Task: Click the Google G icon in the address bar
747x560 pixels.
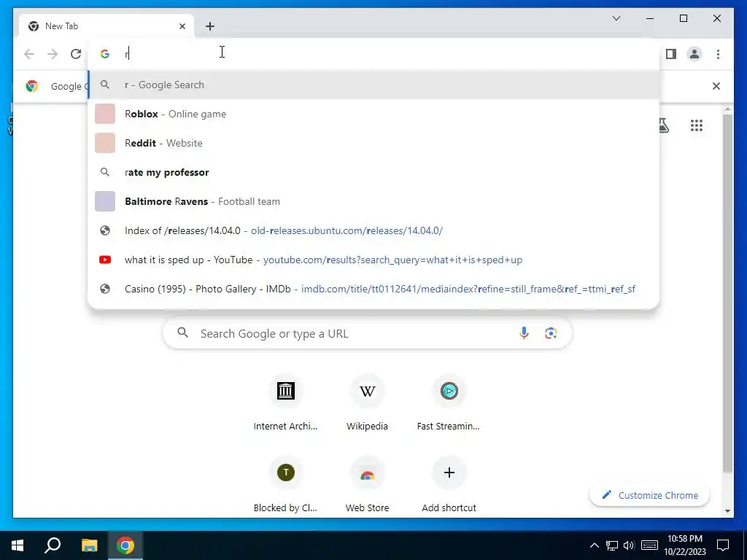Action: pos(105,54)
